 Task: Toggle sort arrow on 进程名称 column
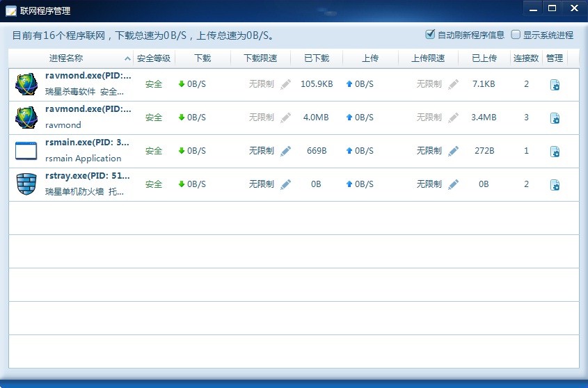[127, 59]
